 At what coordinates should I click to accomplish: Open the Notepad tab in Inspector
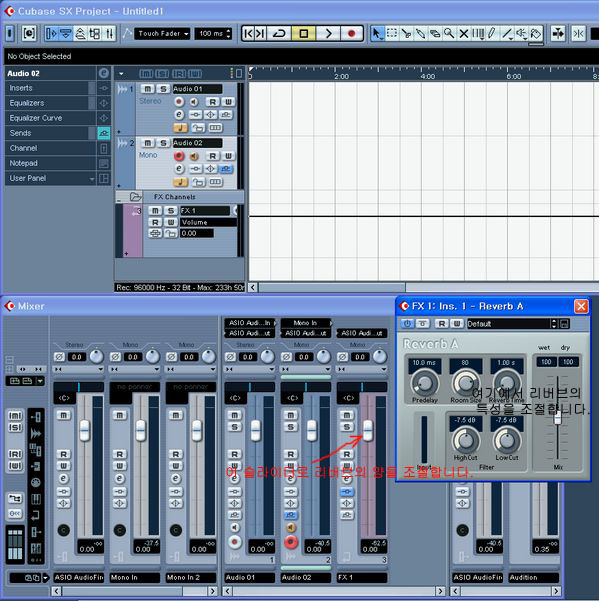pos(51,163)
